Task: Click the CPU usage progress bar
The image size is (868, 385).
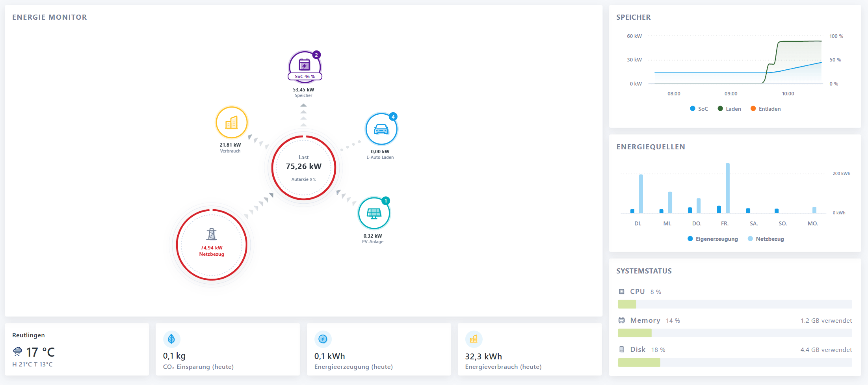Action: pyautogui.click(x=735, y=304)
